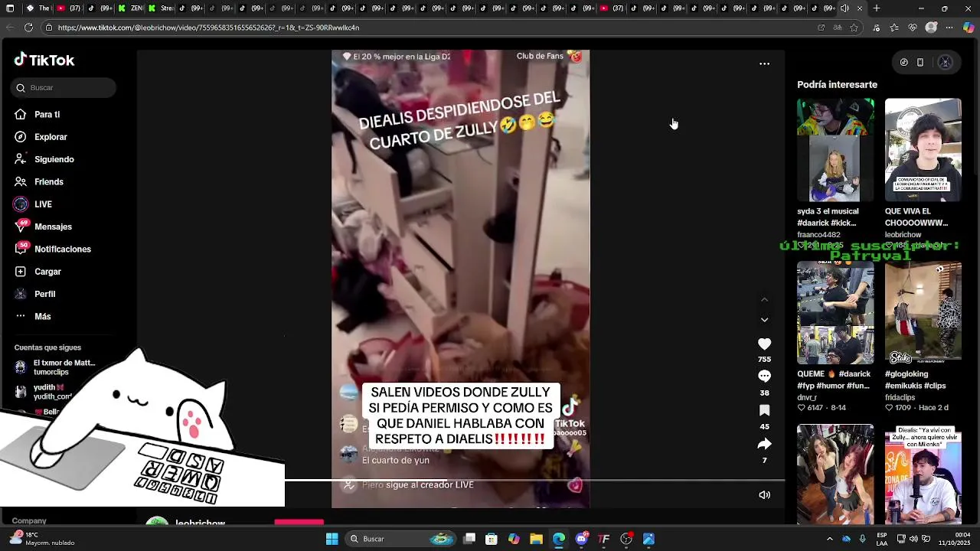This screenshot has width=980, height=551.
Task: Click the Buscar search field in TikTok
Action: pyautogui.click(x=64, y=88)
